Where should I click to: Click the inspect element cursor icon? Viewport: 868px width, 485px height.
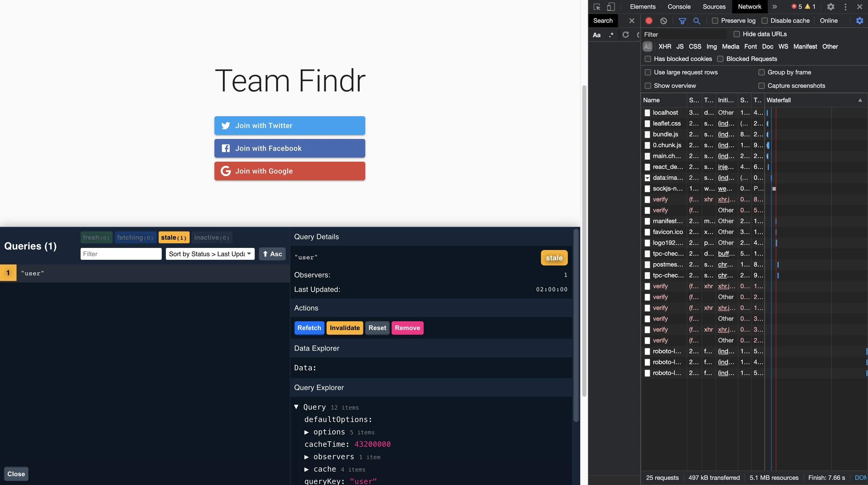(x=597, y=7)
